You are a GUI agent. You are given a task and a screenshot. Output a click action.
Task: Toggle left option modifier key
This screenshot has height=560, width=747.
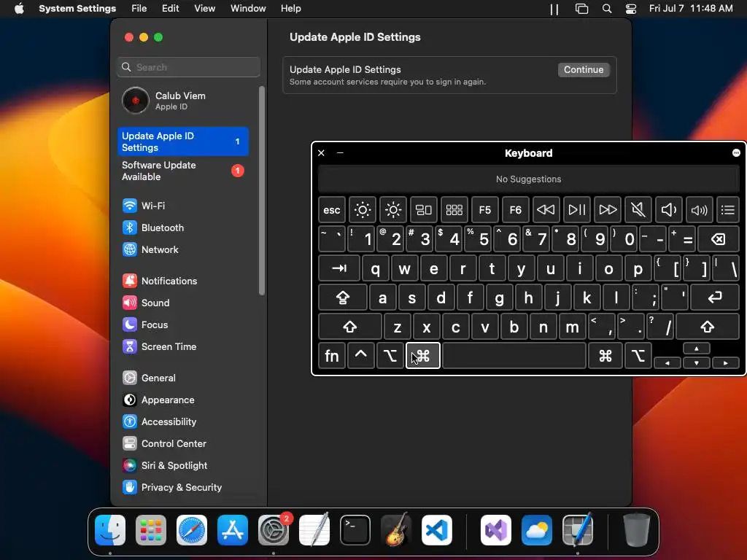[390, 356]
